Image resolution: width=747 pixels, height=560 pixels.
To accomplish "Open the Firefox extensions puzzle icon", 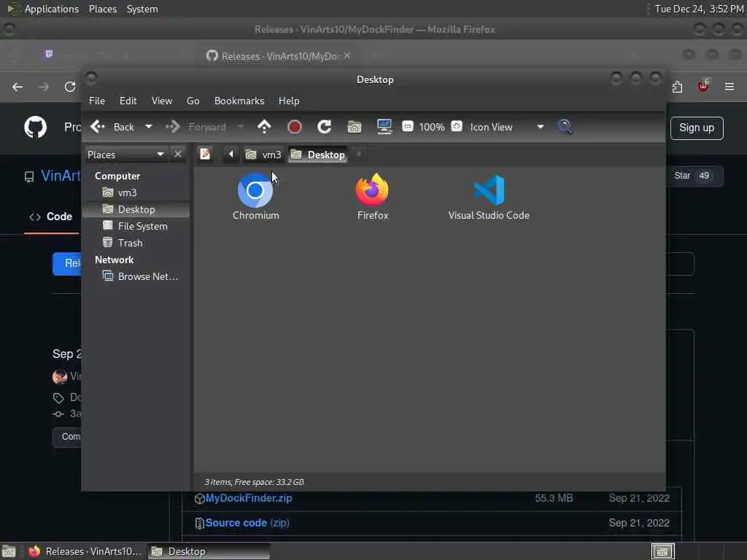I will 677,87.
